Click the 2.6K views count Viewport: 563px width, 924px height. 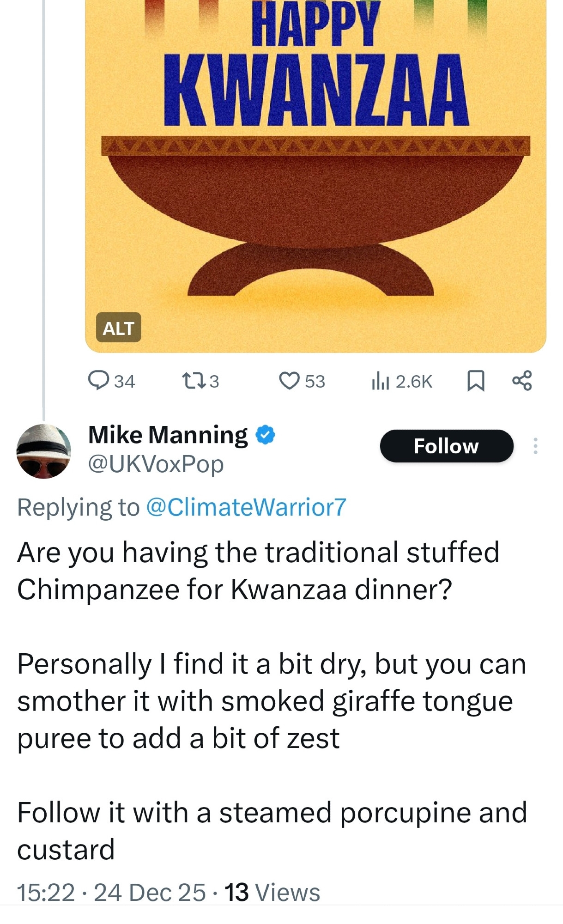(414, 382)
